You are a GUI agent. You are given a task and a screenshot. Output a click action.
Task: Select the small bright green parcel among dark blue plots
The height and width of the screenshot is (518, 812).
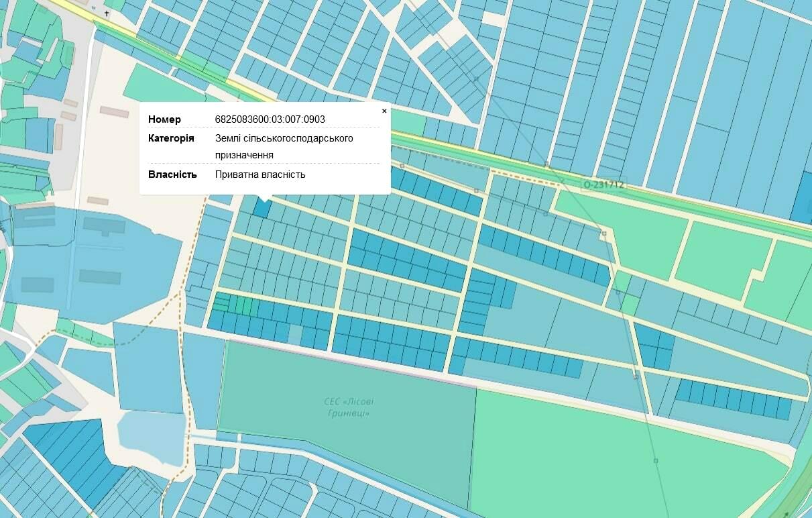[247, 305]
